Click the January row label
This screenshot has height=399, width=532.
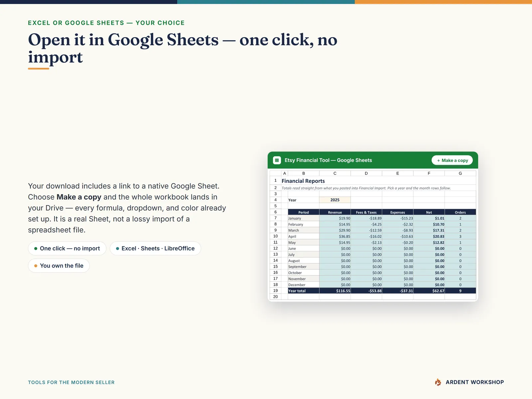coord(304,218)
